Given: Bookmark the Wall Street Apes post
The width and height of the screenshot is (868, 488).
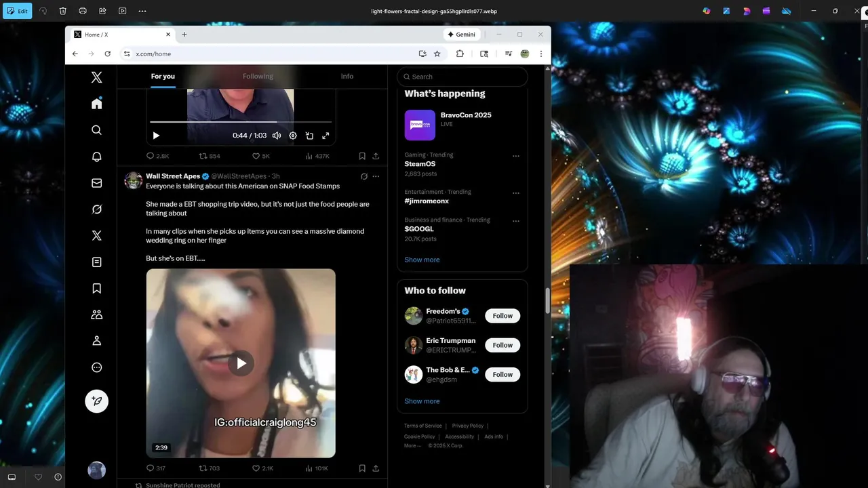Looking at the screenshot, I should [362, 468].
